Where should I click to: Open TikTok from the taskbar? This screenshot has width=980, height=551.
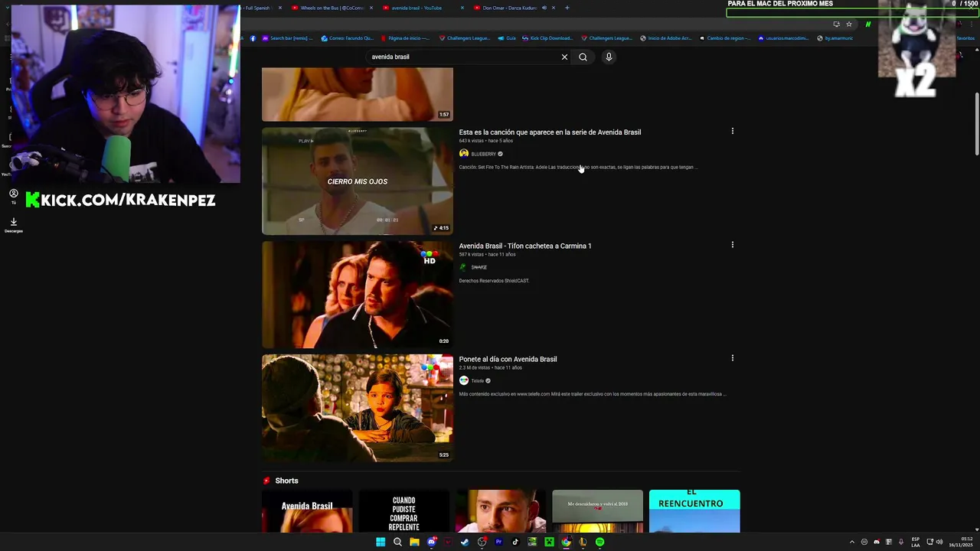(515, 542)
